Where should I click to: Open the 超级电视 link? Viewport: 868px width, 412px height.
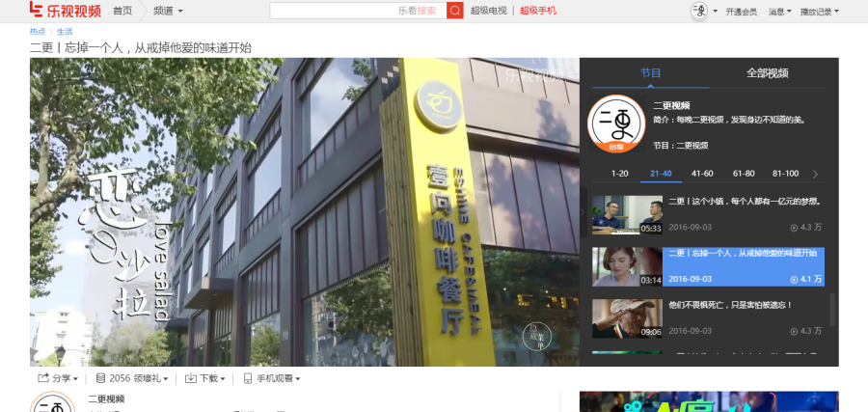[489, 11]
